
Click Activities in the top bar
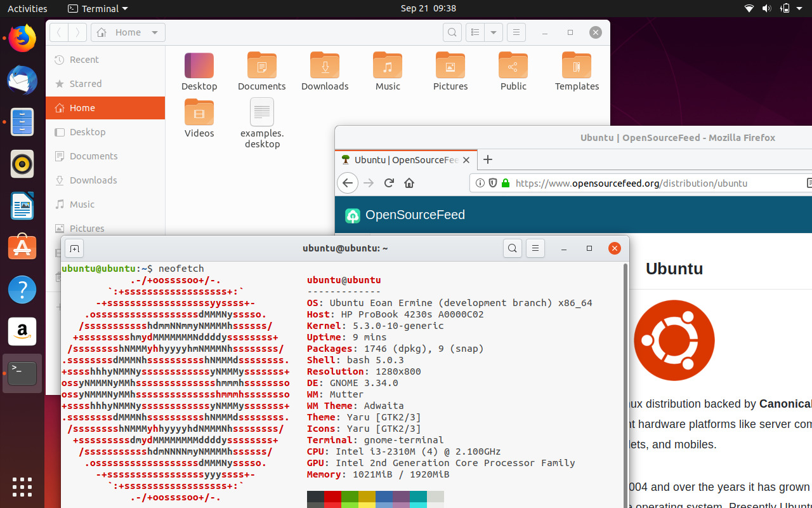(27, 8)
